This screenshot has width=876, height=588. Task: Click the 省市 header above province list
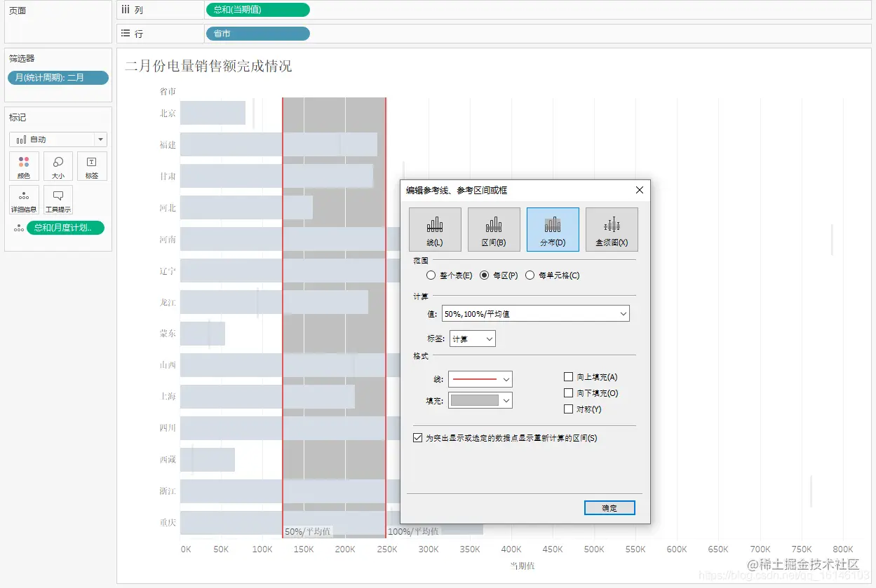pos(168,91)
